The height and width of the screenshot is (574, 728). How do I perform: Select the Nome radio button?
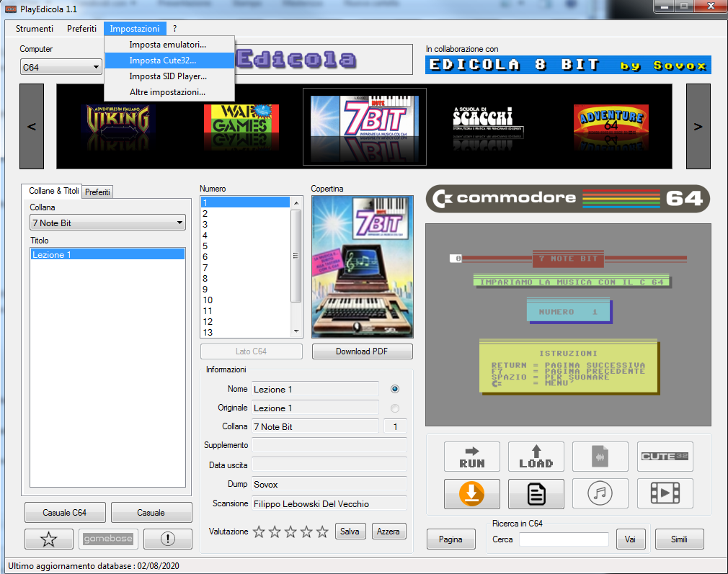pyautogui.click(x=395, y=389)
